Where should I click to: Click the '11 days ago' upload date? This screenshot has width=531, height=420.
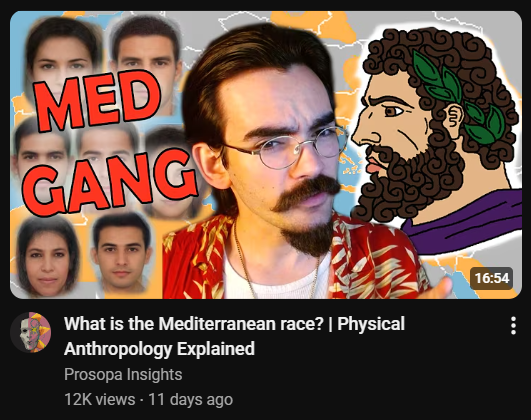tap(191, 399)
